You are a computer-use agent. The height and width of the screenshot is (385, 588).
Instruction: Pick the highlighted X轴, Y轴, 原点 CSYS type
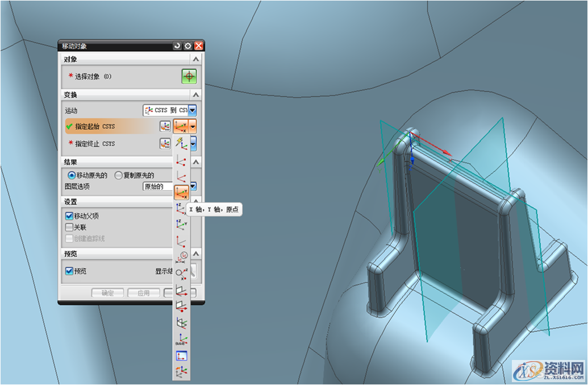181,192
